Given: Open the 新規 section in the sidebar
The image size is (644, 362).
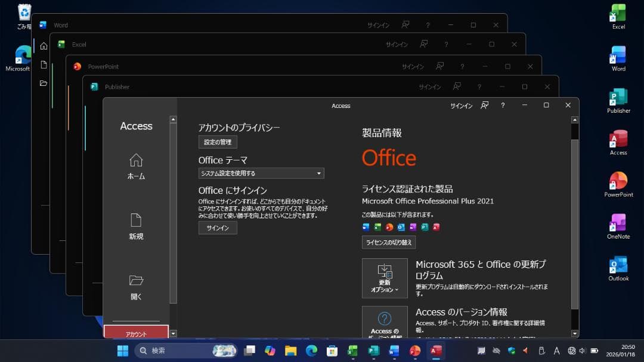Looking at the screenshot, I should 137,225.
